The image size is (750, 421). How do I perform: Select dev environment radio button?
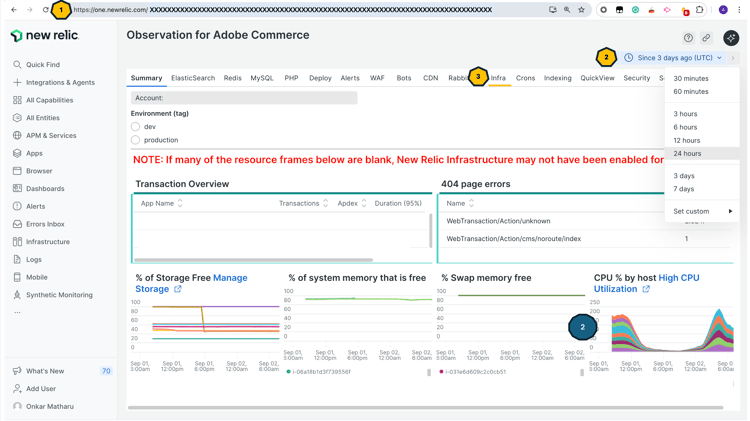(135, 127)
